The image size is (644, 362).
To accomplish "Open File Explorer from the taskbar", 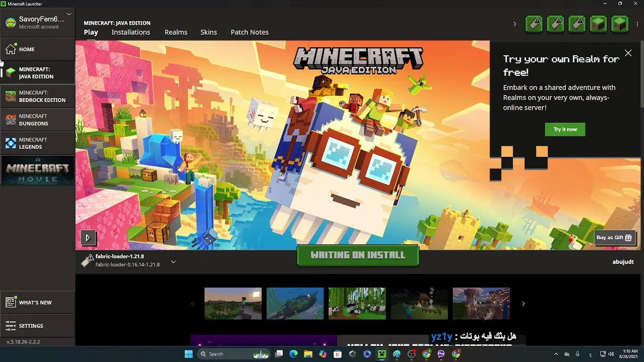I will coord(308,354).
